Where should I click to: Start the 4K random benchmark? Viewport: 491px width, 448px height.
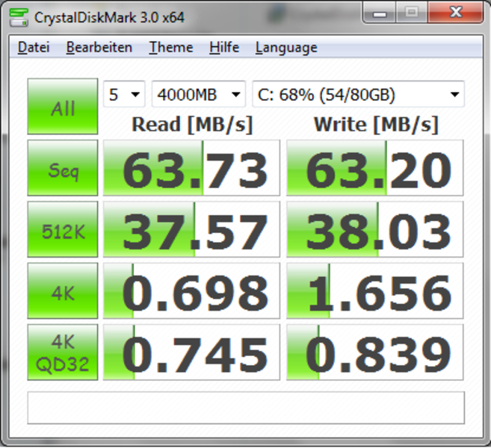point(63,291)
